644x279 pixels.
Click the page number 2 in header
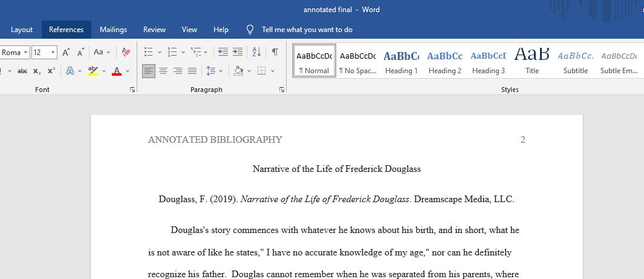click(x=523, y=140)
